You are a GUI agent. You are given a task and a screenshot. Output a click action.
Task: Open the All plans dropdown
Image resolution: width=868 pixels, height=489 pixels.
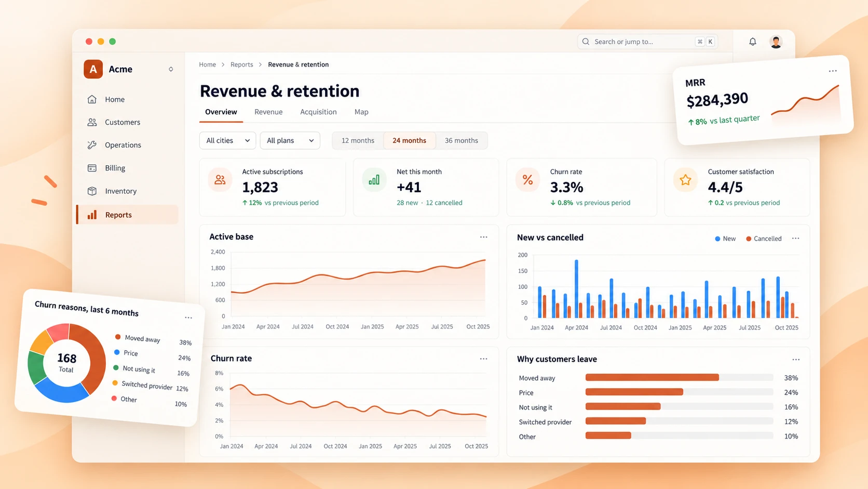pyautogui.click(x=290, y=140)
